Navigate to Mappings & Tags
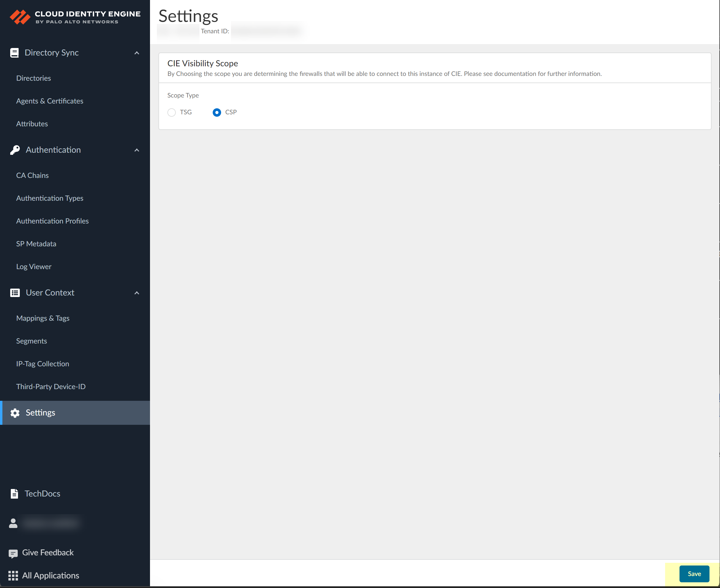 pos(43,318)
